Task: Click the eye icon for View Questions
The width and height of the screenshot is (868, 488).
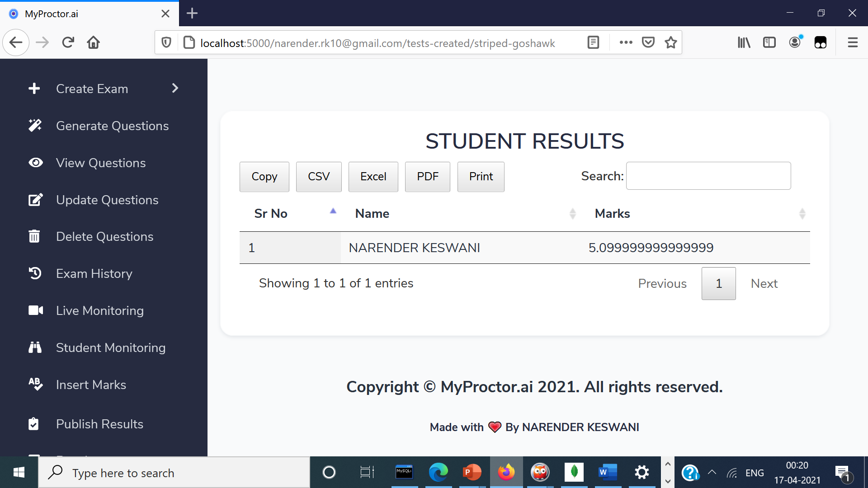Action: click(x=35, y=163)
